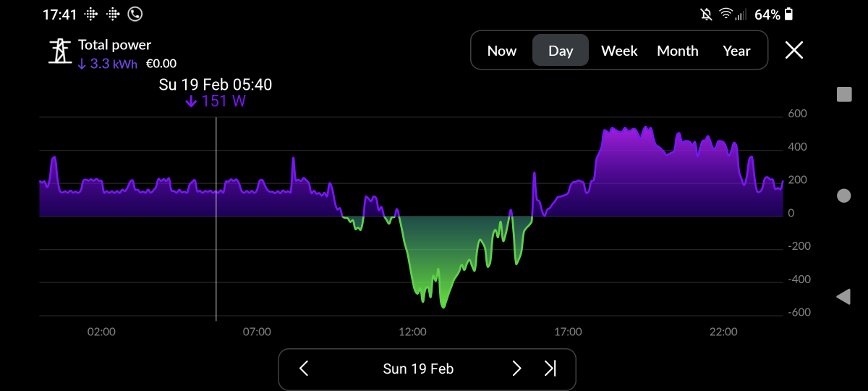Go to next day with right chevron
Screen dimensions: 868x391
pos(516,369)
